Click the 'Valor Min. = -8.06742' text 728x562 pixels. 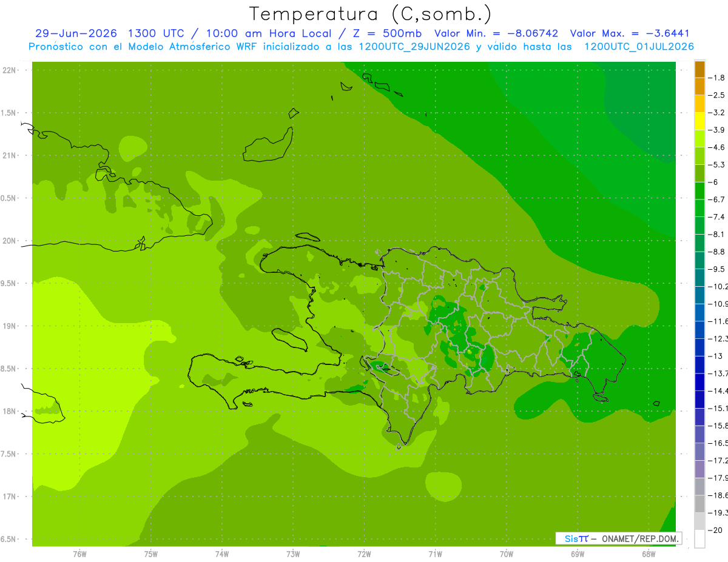click(x=496, y=34)
